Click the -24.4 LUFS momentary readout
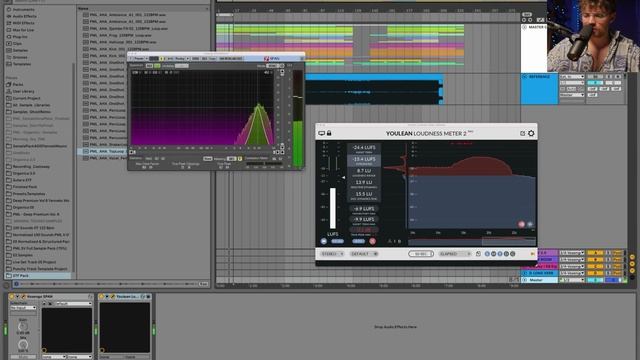Screen dimensions: 640x360 [x=364, y=149]
